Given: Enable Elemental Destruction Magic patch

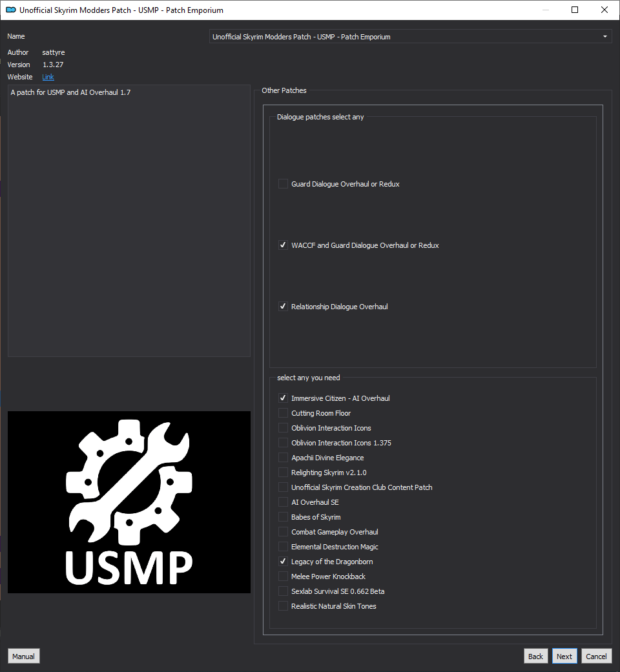Looking at the screenshot, I should 283,547.
